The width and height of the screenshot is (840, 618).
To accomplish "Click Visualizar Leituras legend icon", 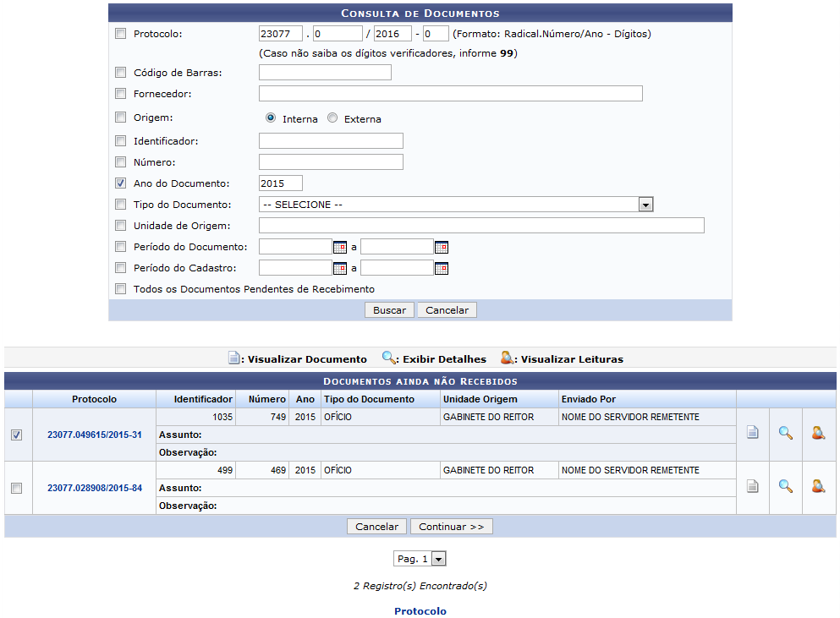I will [507, 358].
